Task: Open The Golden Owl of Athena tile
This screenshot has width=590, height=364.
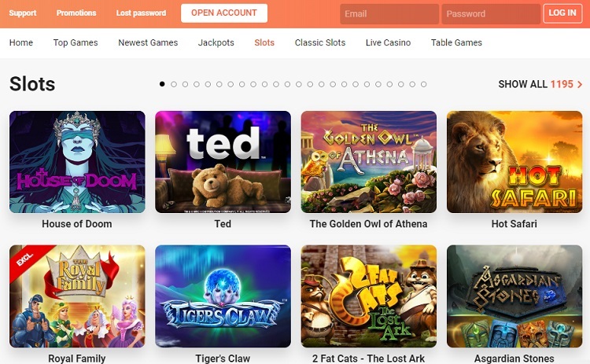Action: pos(369,162)
